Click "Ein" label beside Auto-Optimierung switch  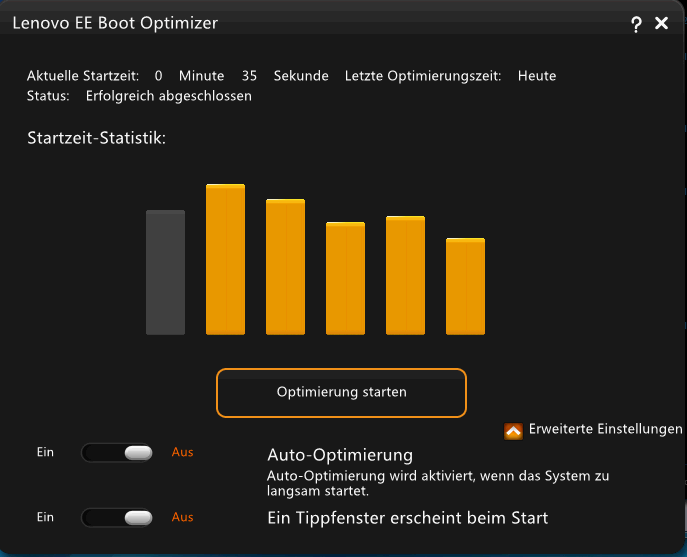point(45,452)
